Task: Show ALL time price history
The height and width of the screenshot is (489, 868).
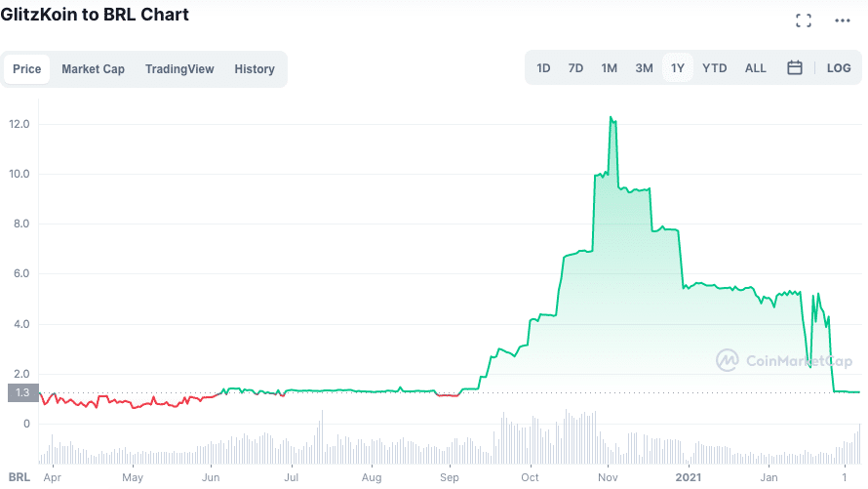Action: [x=755, y=68]
